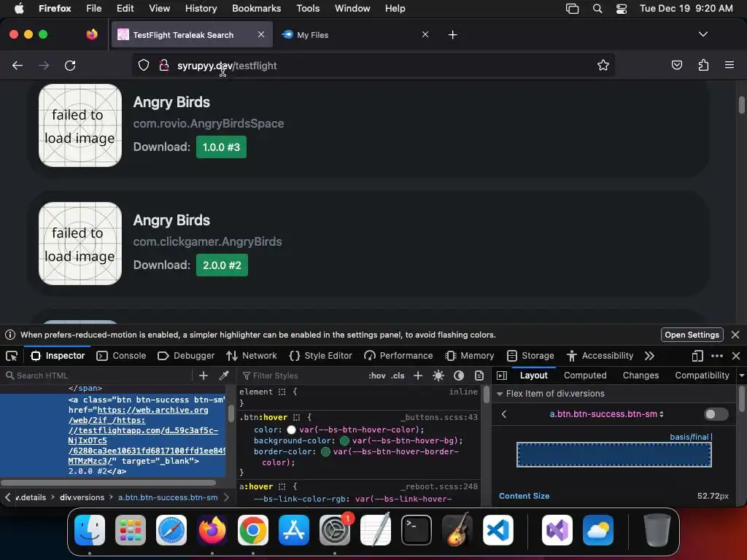Switch to the Console panel
This screenshot has width=747, height=560.
click(x=121, y=356)
